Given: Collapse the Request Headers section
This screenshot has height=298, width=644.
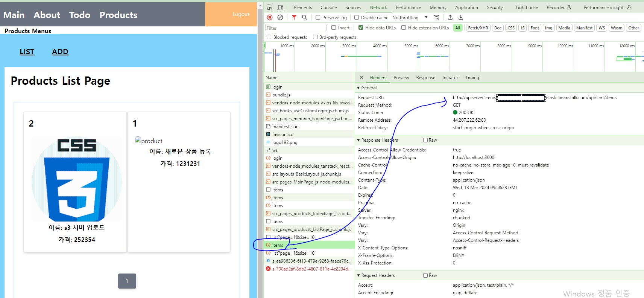Looking at the screenshot, I should [x=358, y=275].
